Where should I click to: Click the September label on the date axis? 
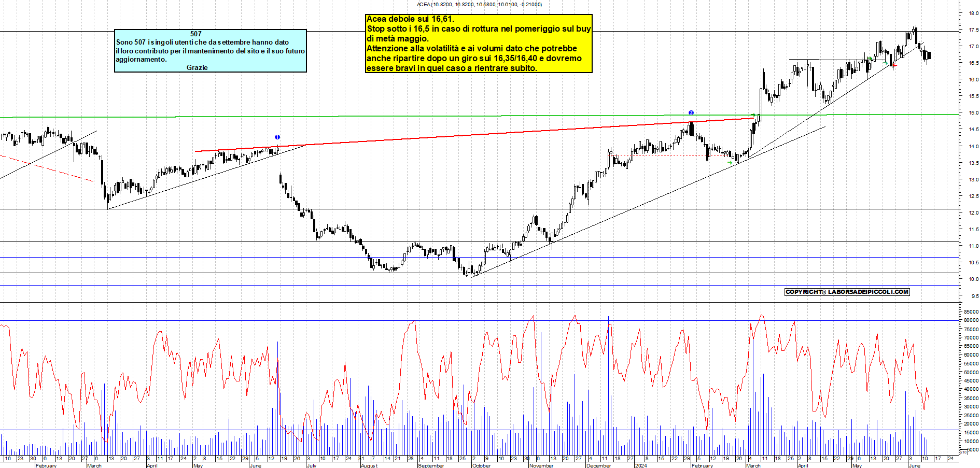431,465
